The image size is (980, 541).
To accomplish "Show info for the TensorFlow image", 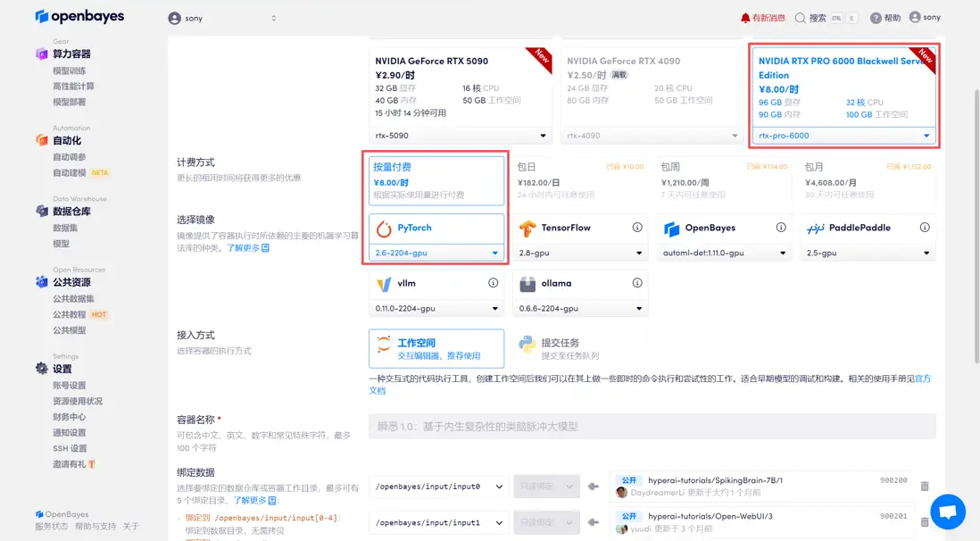I will pyautogui.click(x=637, y=228).
